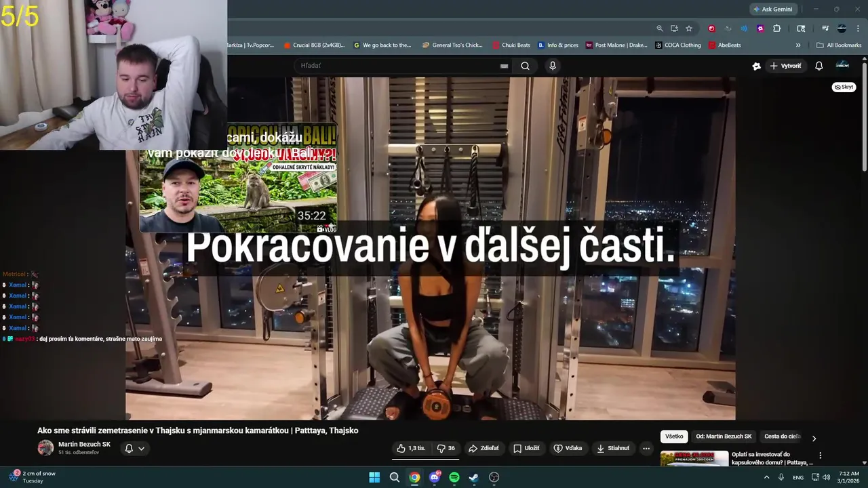Click the Vytvoriť create button

785,66
